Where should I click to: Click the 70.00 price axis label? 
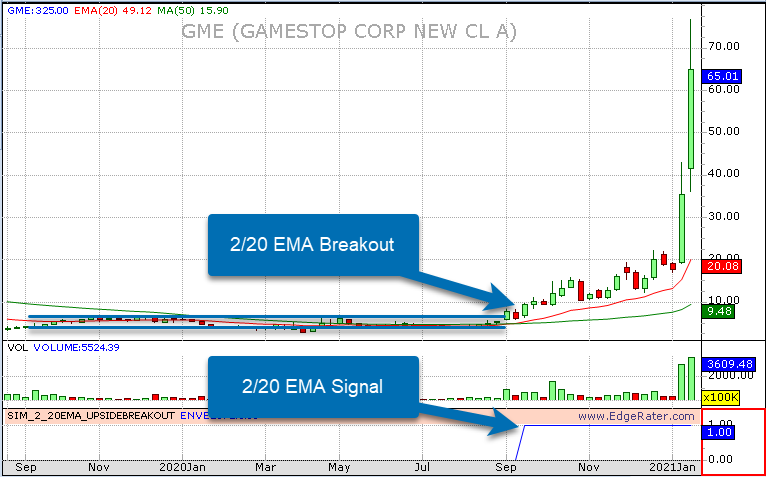723,46
